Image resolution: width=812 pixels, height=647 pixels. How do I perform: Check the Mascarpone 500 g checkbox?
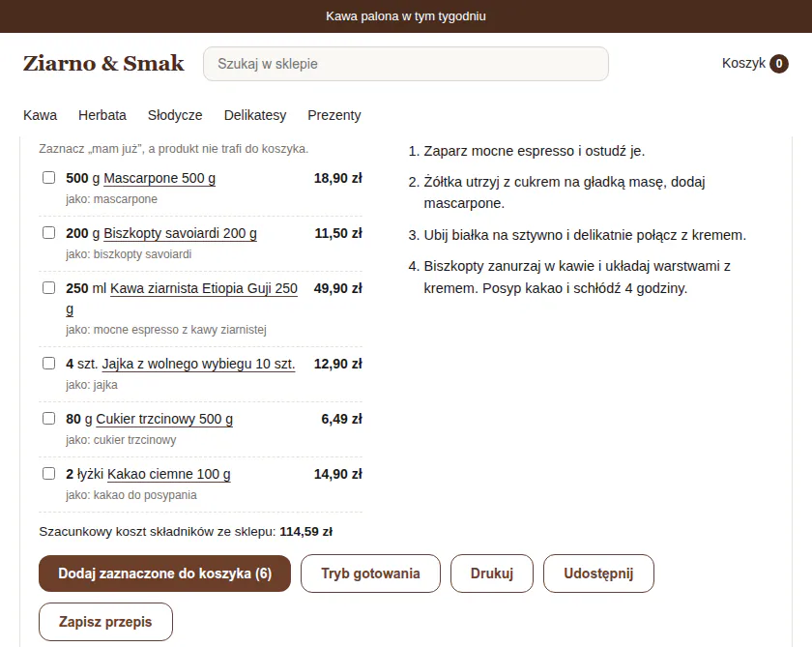pyautogui.click(x=48, y=178)
